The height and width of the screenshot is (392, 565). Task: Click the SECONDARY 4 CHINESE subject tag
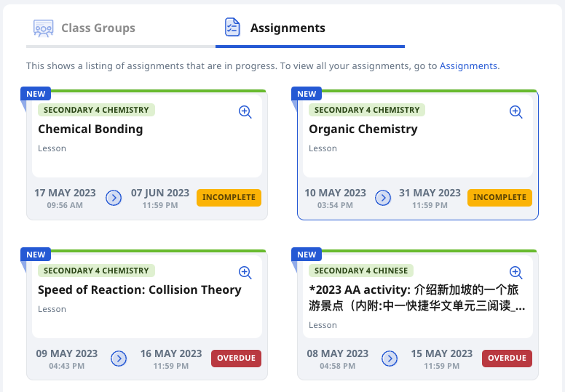click(361, 271)
